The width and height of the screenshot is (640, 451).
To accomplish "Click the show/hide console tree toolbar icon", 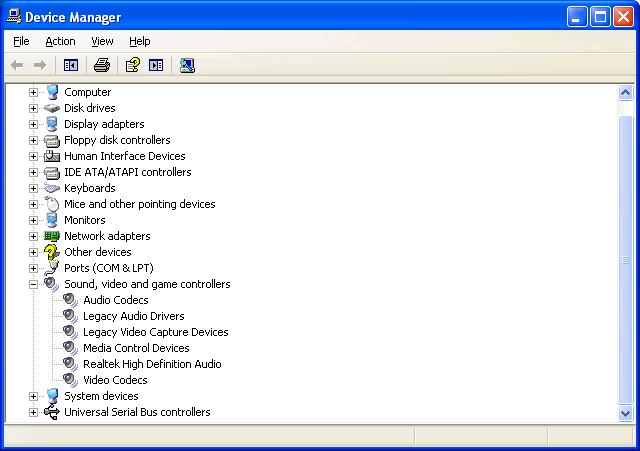I will pos(71,65).
